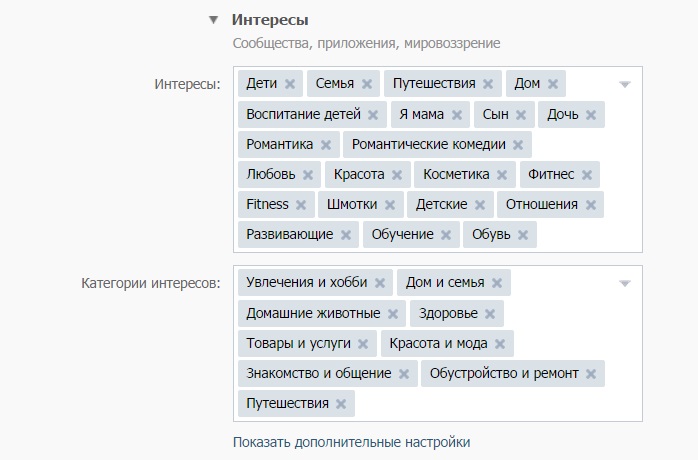The width and height of the screenshot is (698, 460).
Task: Remove the Красота и мода category
Action: click(x=500, y=344)
